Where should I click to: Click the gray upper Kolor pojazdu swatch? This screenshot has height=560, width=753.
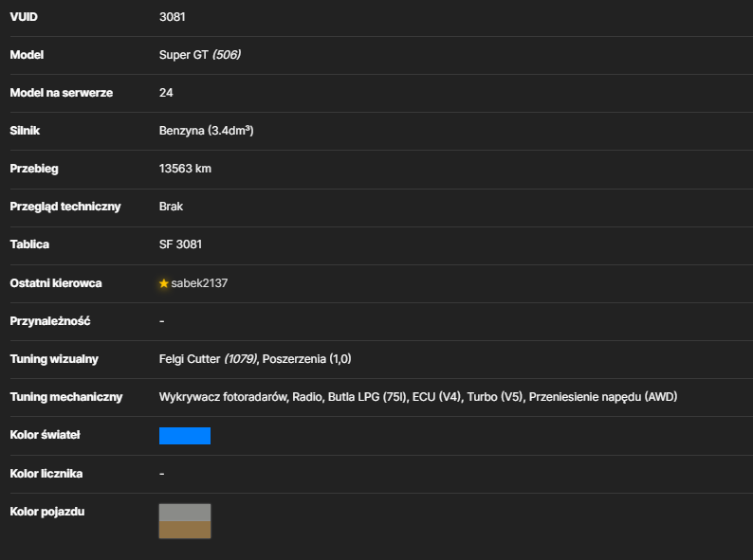pos(185,513)
